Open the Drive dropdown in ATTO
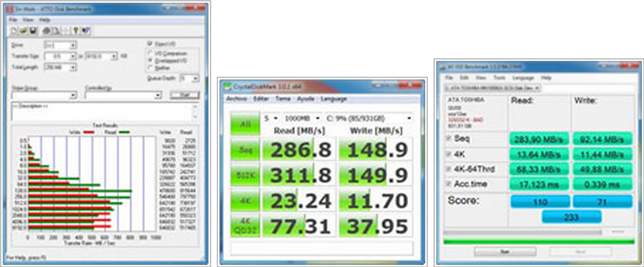 pos(60,45)
